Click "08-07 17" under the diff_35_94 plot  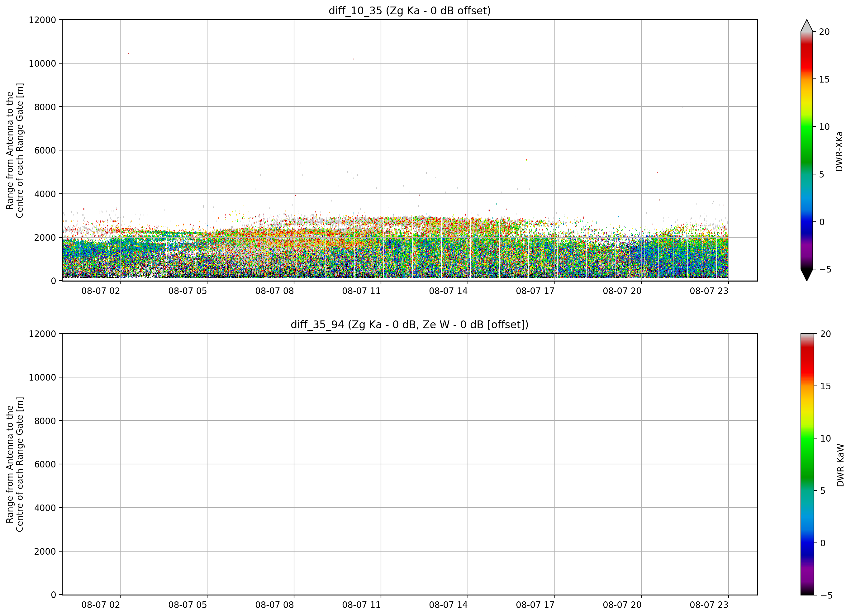[535, 605]
